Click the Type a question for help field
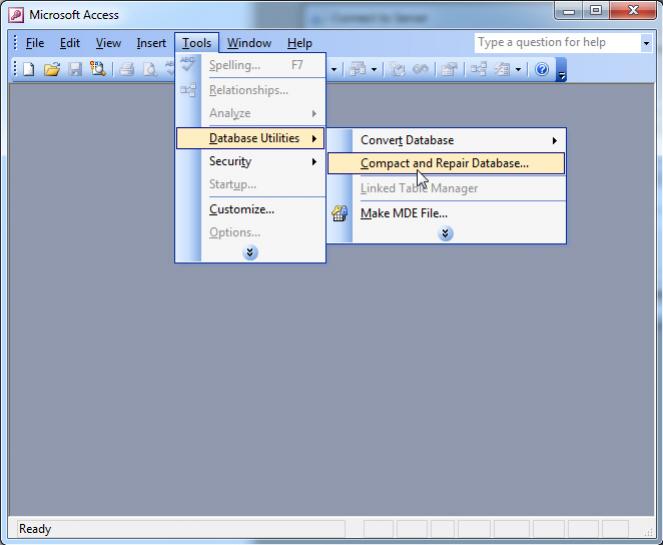This screenshot has width=663, height=545. click(x=557, y=43)
